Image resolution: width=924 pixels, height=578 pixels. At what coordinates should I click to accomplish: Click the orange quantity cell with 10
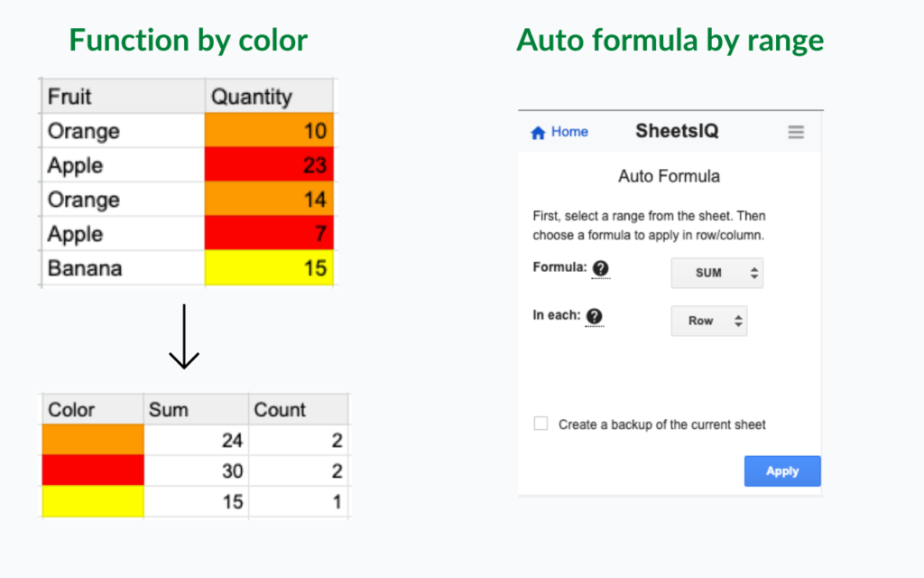click(269, 130)
